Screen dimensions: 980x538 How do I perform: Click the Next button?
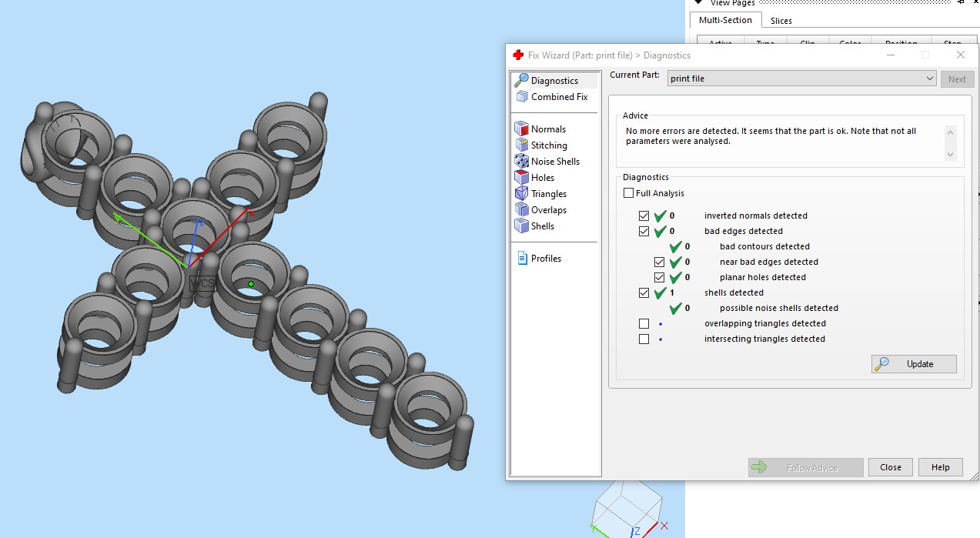(957, 79)
